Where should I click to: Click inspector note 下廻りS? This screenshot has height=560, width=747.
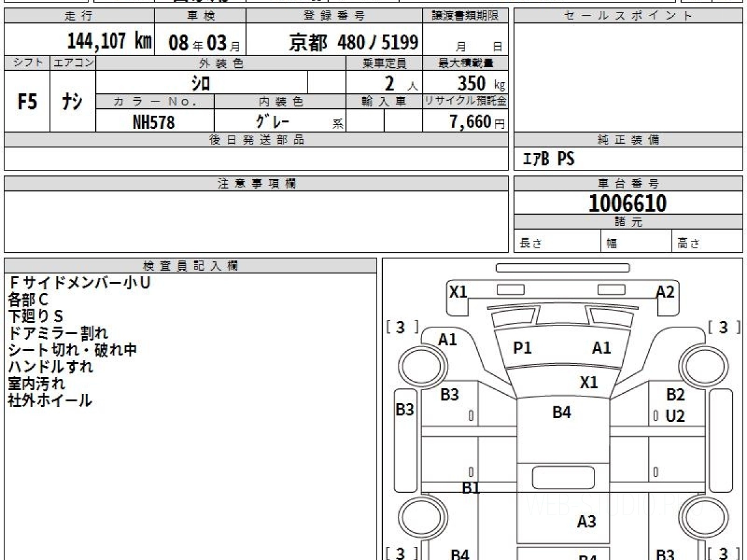click(35, 317)
